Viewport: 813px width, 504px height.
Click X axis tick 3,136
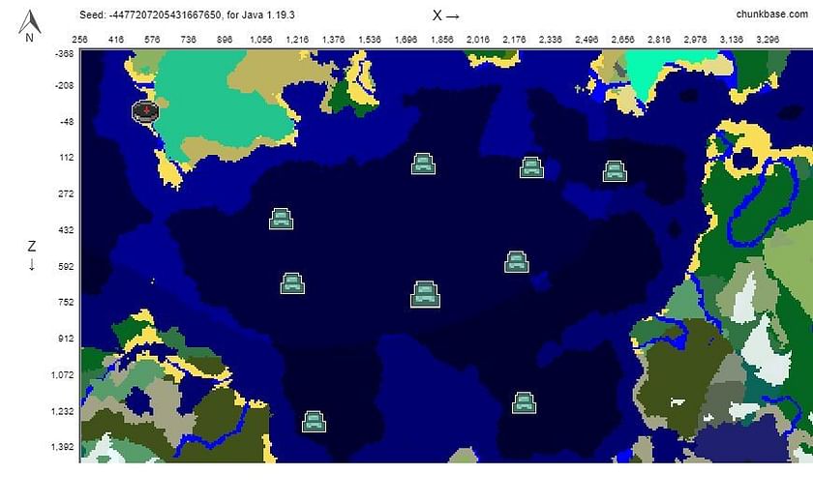732,40
